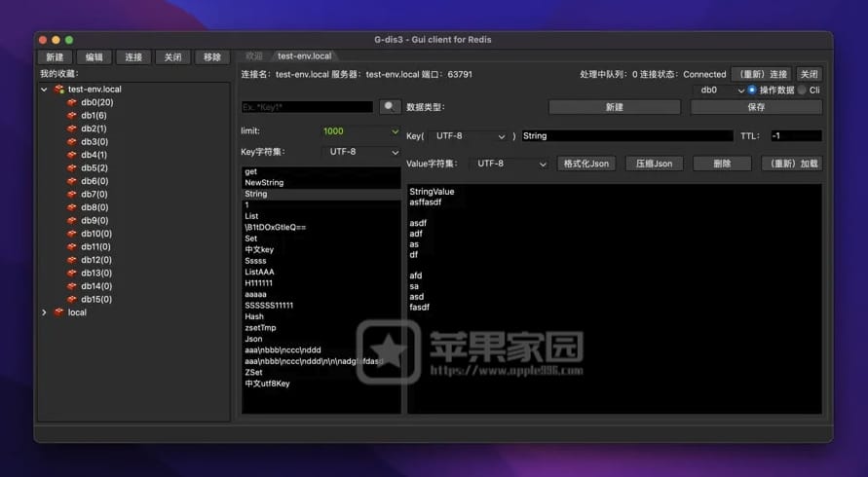Open the Key字符集 UTF-8 dropdown
The image size is (868, 477).
(x=360, y=152)
